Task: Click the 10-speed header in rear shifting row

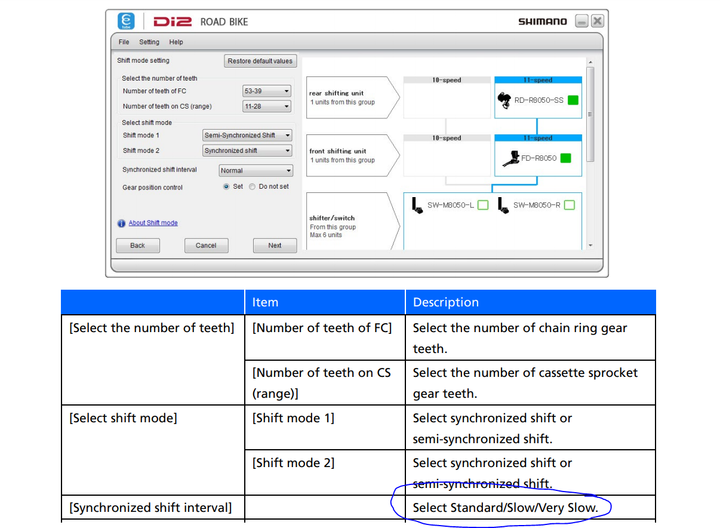Action: 447,80
